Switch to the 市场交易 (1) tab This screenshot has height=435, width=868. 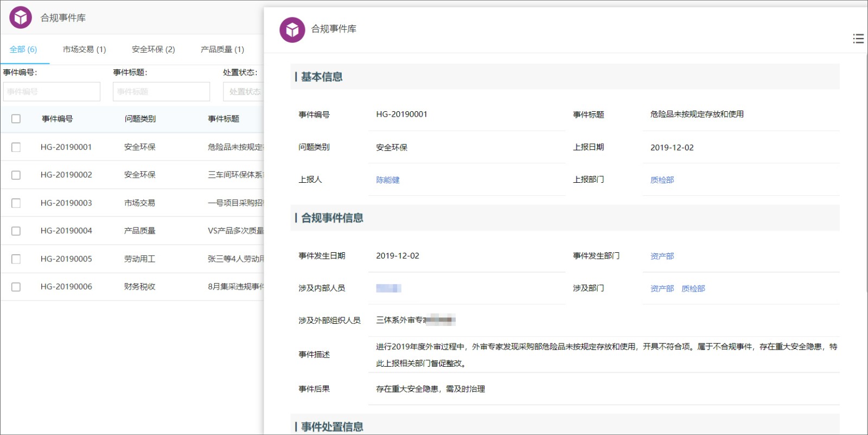tap(84, 49)
